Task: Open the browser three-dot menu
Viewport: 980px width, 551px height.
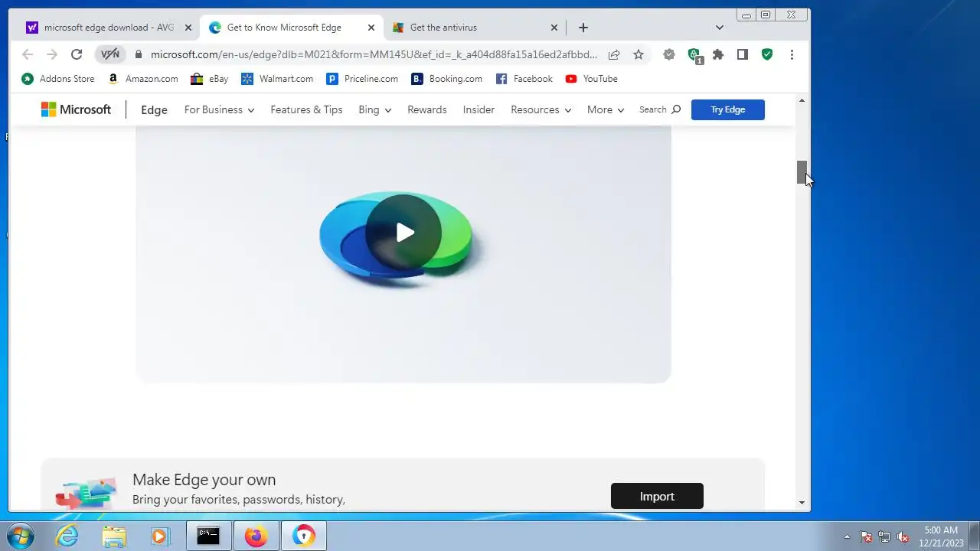Action: tap(792, 54)
